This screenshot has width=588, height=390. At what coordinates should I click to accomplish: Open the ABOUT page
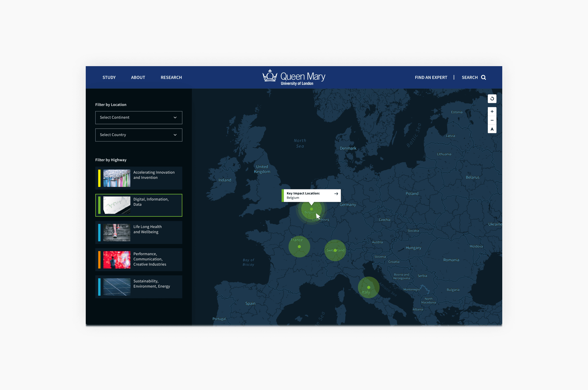pyautogui.click(x=138, y=77)
